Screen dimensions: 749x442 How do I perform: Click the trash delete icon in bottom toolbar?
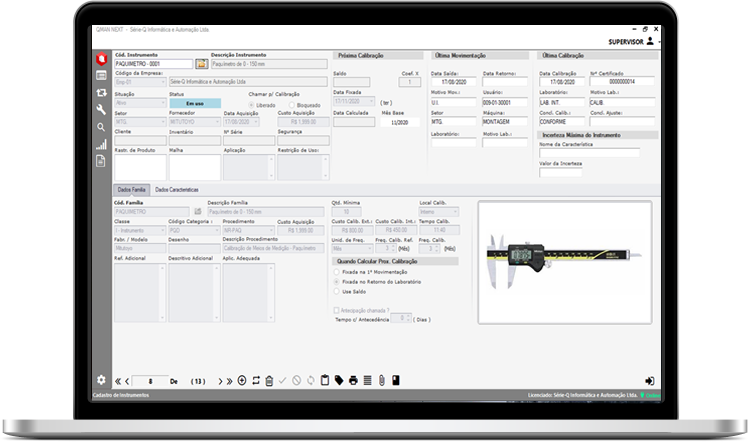[269, 381]
